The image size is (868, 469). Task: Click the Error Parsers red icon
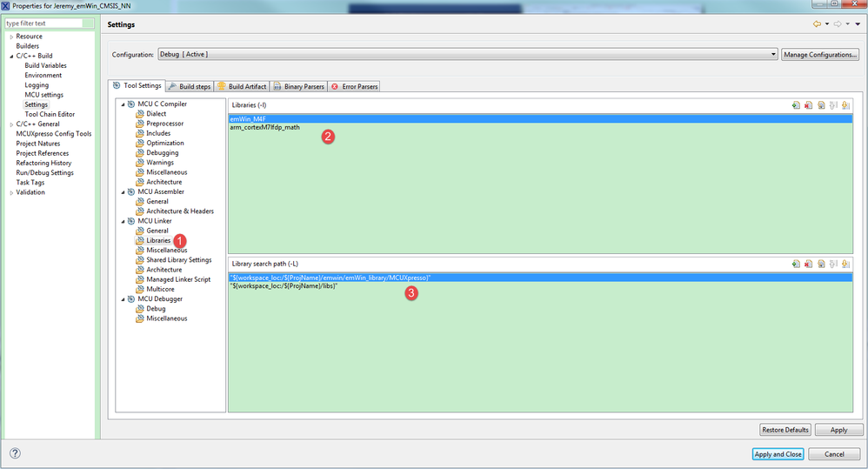pos(335,86)
